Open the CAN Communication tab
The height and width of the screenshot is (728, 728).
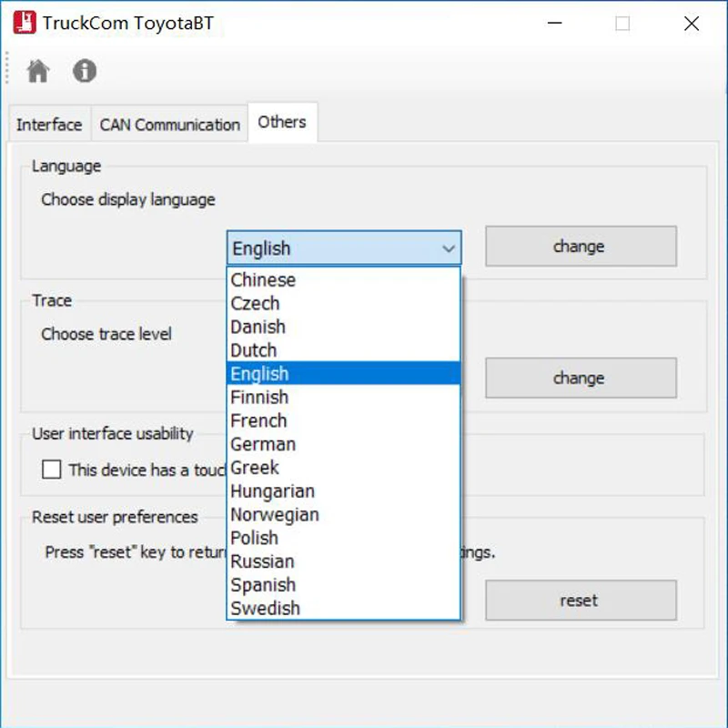(169, 125)
